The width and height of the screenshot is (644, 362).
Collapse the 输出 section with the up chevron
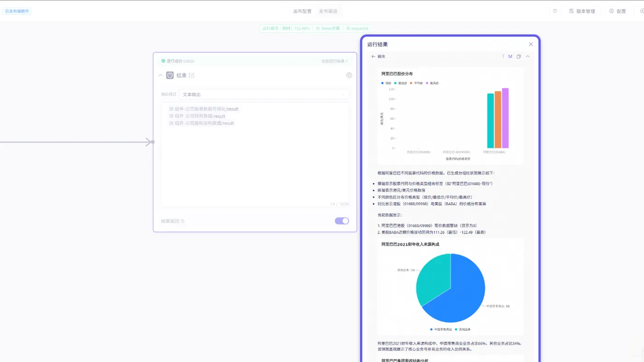point(528,57)
